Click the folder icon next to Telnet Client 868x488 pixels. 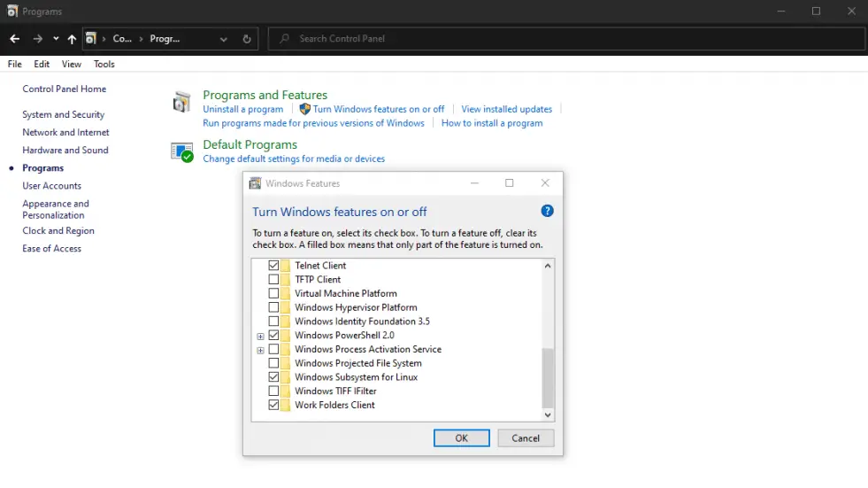tap(285, 266)
